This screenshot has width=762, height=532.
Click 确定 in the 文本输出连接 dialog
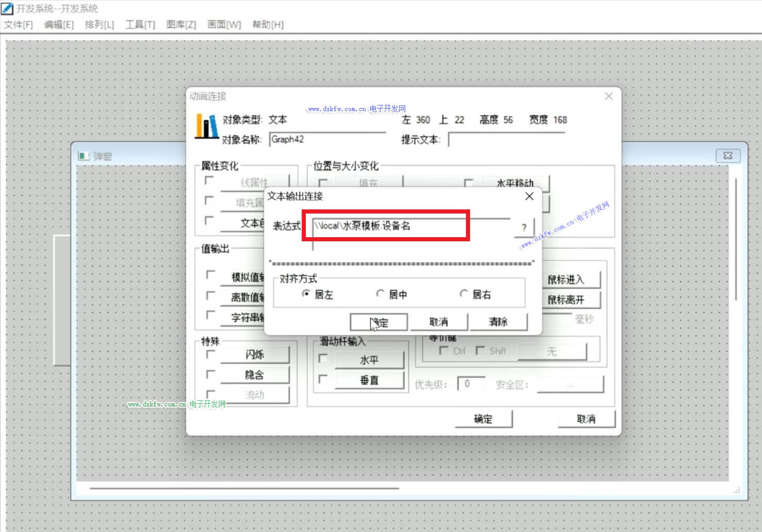[x=379, y=322]
